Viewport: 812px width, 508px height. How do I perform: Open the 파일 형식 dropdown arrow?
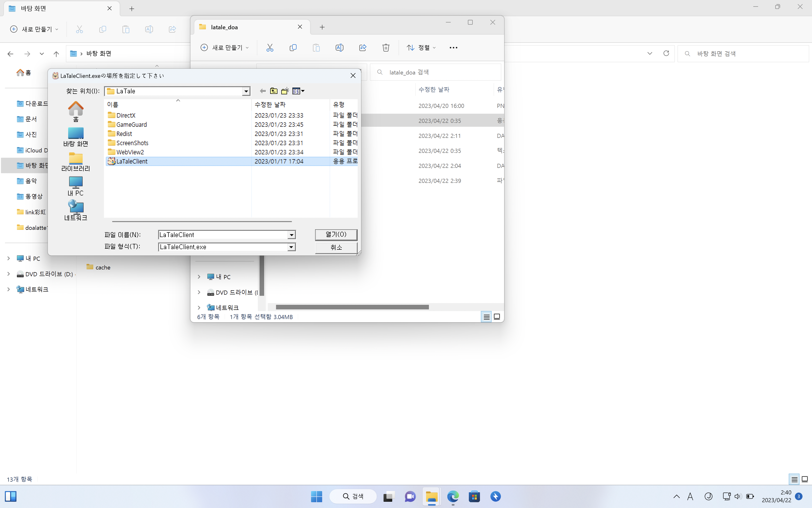292,247
